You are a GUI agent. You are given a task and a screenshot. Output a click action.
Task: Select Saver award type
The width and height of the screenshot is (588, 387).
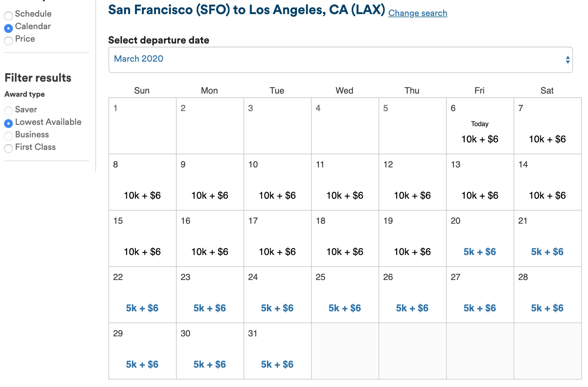(8, 111)
